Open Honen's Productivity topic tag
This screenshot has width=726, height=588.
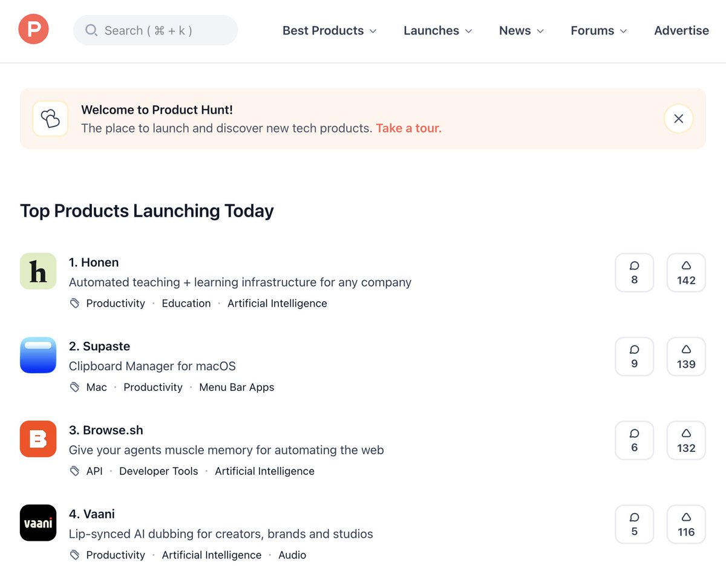coord(116,303)
